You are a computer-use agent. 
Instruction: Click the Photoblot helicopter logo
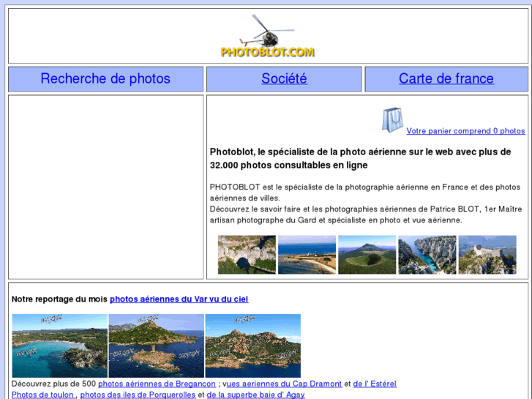[267, 36]
